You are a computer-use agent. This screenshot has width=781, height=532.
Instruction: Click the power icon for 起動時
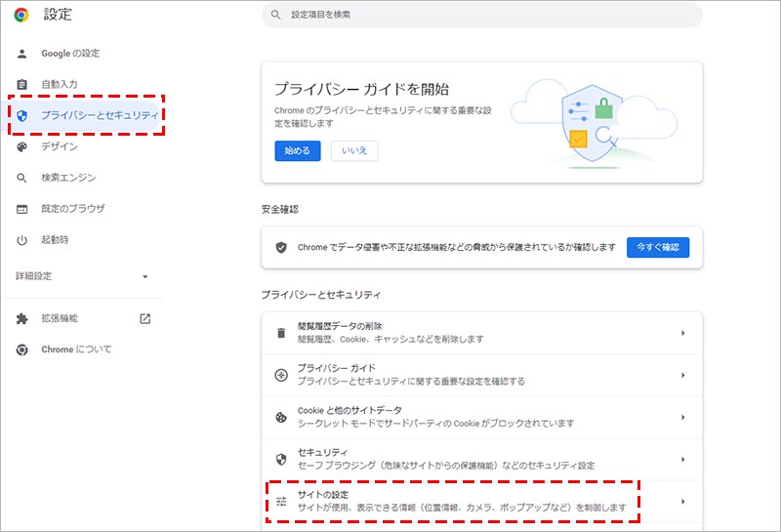tap(22, 240)
